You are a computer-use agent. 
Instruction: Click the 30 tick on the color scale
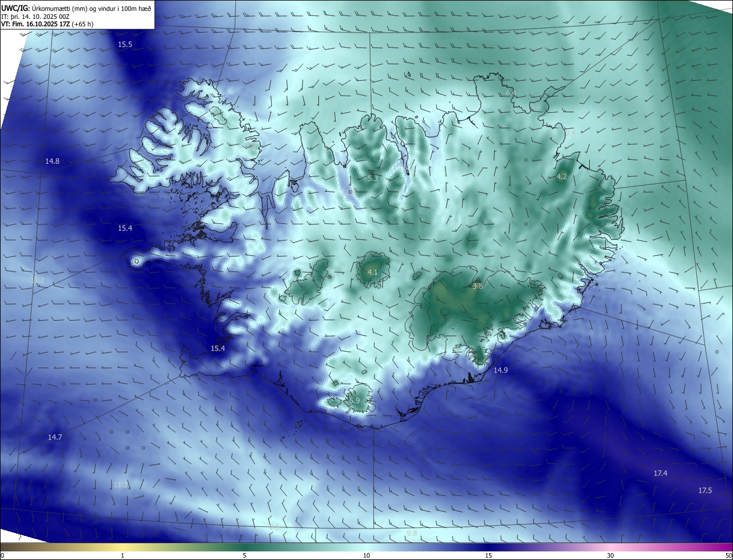pyautogui.click(x=610, y=555)
